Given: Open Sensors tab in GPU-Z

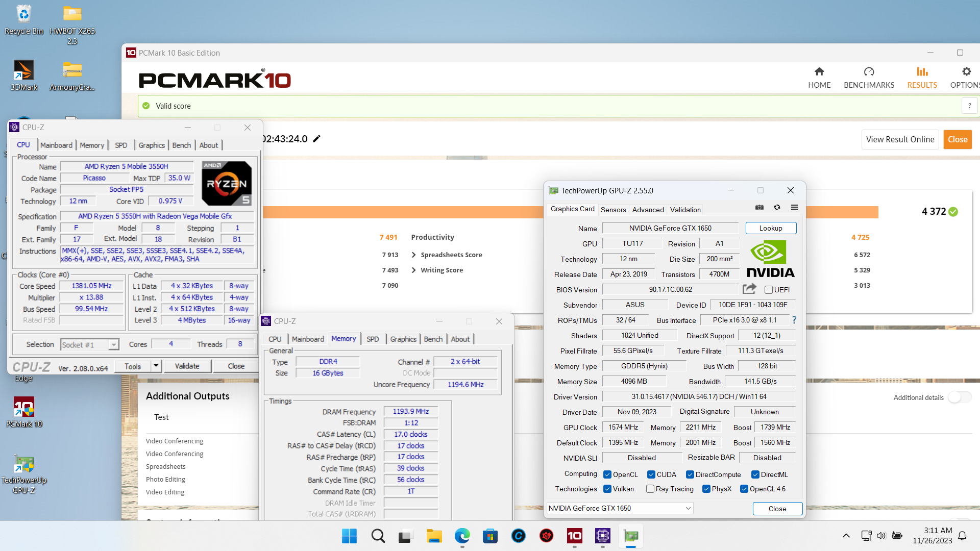Looking at the screenshot, I should pyautogui.click(x=613, y=210).
